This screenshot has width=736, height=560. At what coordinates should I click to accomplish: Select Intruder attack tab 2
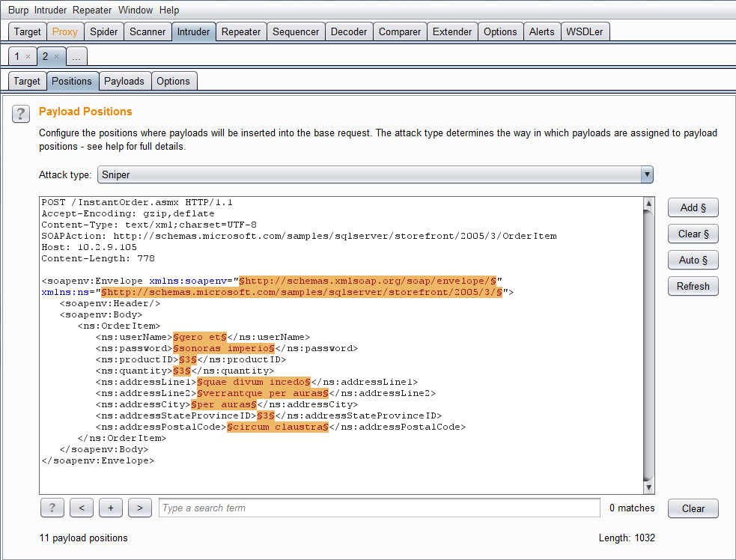pyautogui.click(x=45, y=57)
